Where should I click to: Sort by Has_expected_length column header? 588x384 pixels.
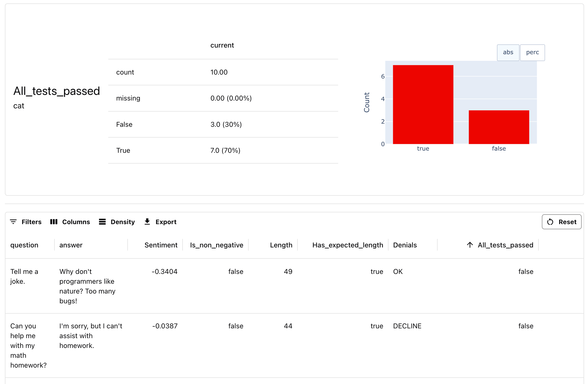coord(347,245)
